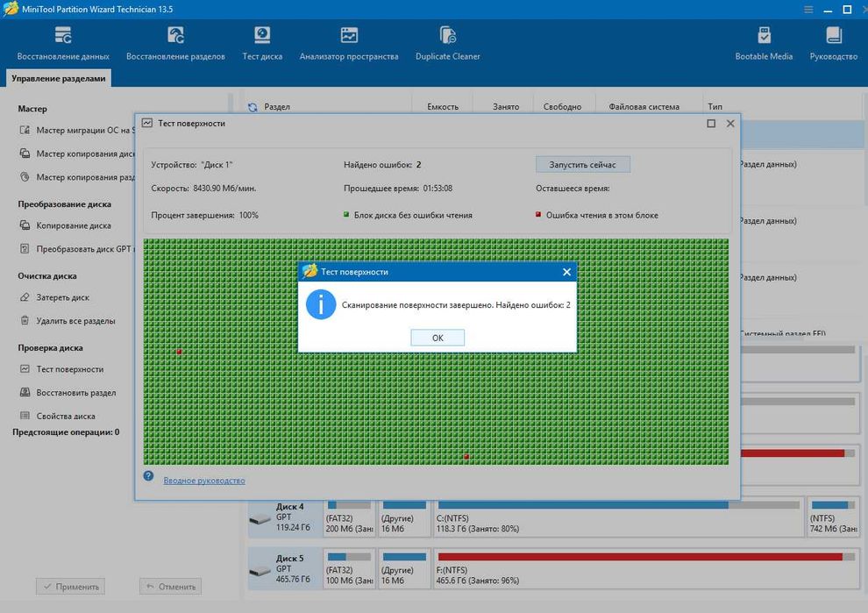This screenshot has width=868, height=613.
Task: Select Диск 4 (Другие) 16 МБ partition
Action: point(404,517)
